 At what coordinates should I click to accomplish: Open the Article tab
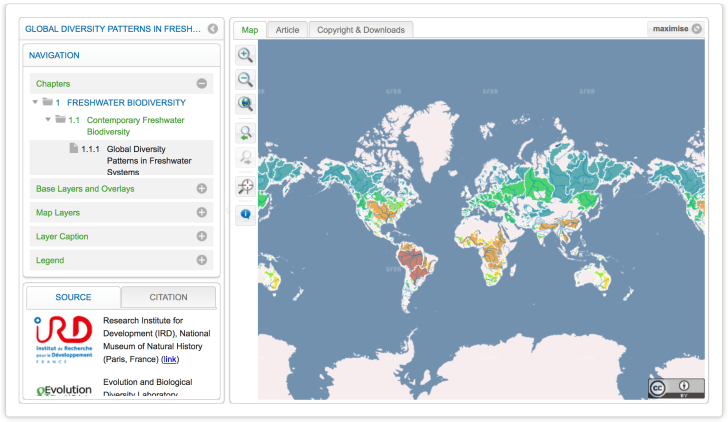[x=287, y=30]
